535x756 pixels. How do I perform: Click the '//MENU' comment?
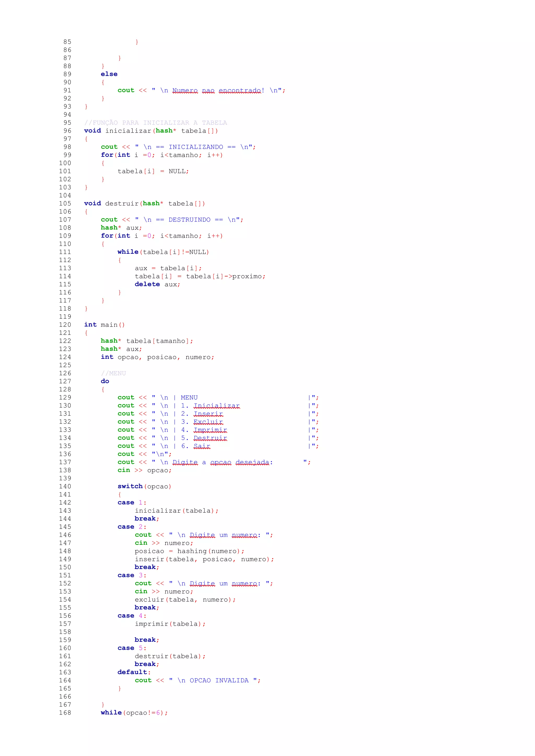pos(113,373)
